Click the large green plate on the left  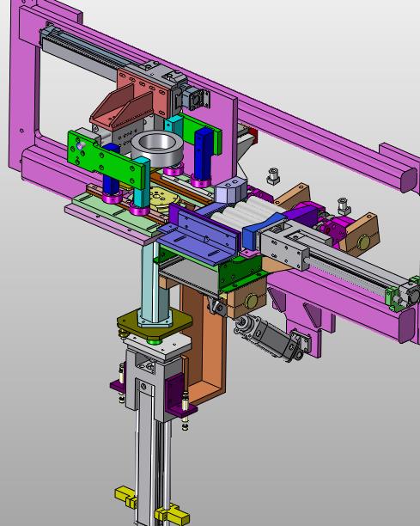click(107, 159)
